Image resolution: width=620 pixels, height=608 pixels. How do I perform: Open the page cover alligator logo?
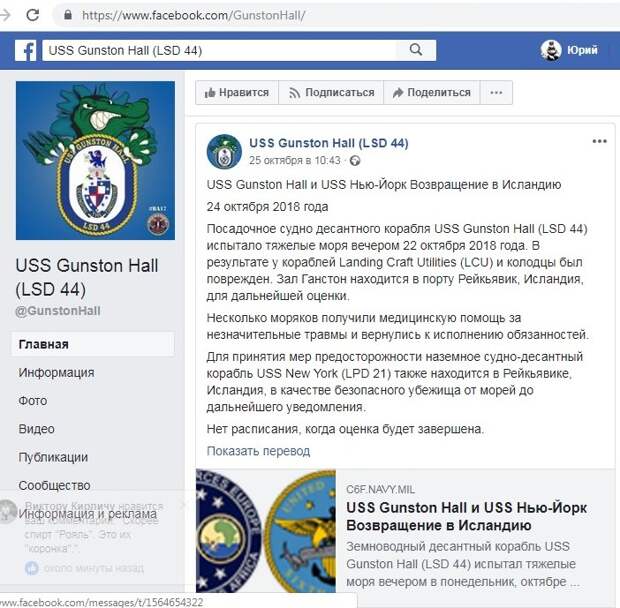pos(95,160)
